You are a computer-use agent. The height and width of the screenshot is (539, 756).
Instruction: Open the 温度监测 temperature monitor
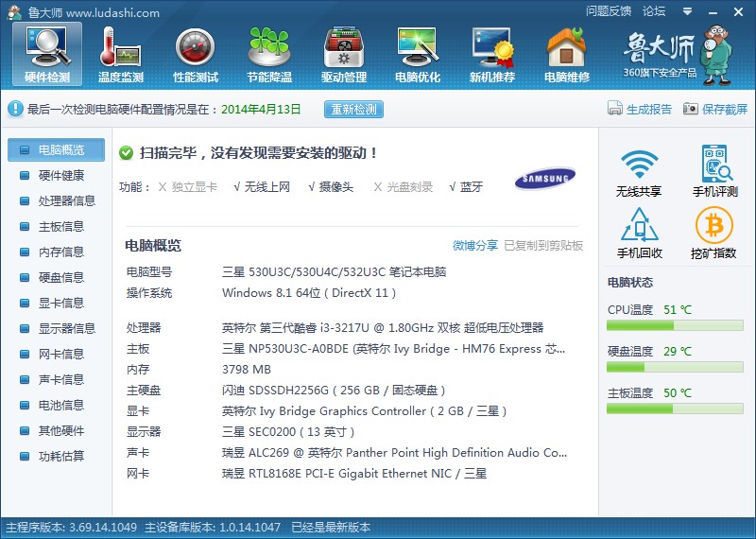click(121, 54)
